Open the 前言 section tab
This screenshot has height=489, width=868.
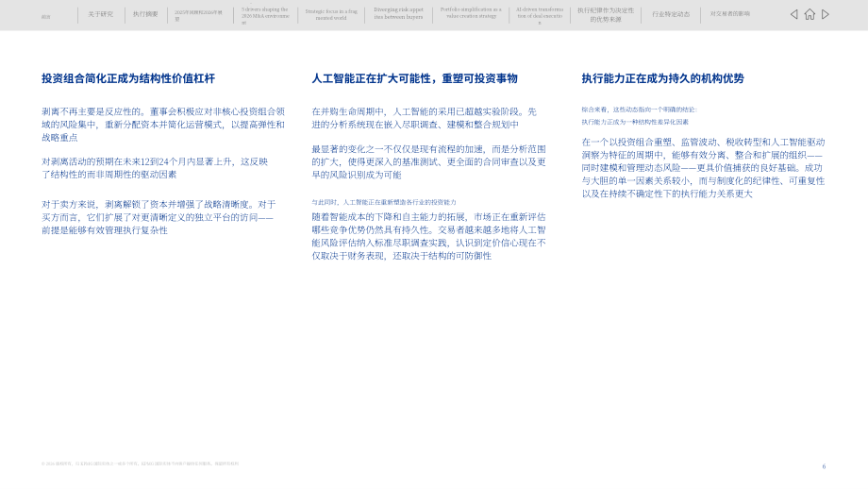tap(46, 17)
